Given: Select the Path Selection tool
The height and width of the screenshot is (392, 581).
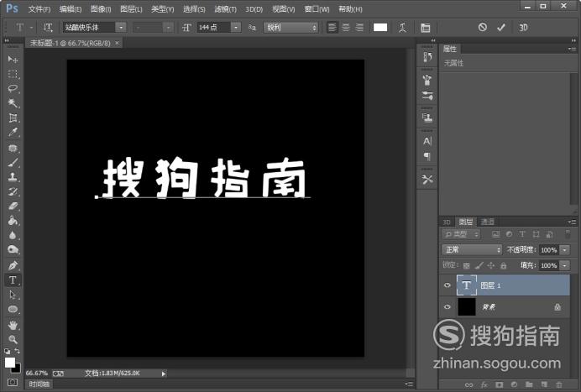Looking at the screenshot, I should pos(13,295).
